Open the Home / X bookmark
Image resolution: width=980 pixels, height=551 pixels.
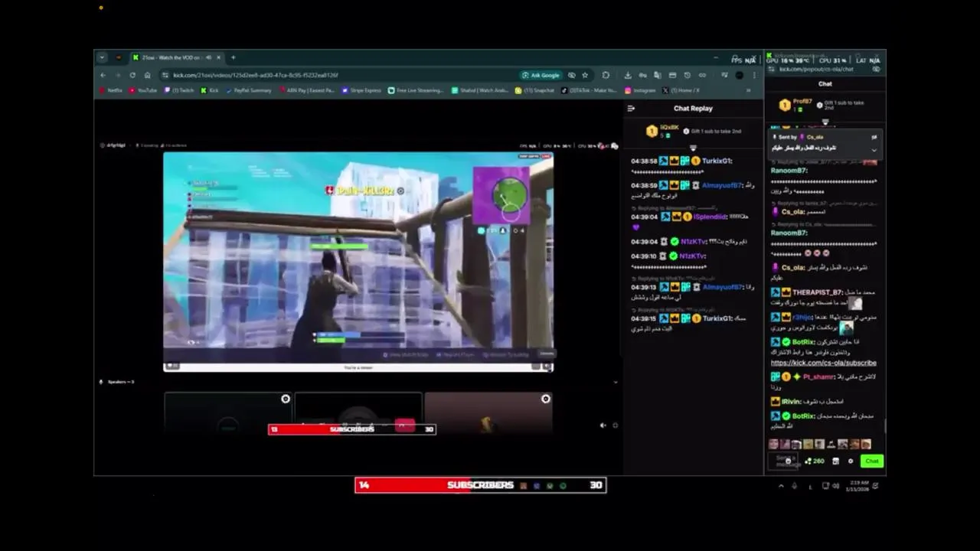[x=681, y=90]
